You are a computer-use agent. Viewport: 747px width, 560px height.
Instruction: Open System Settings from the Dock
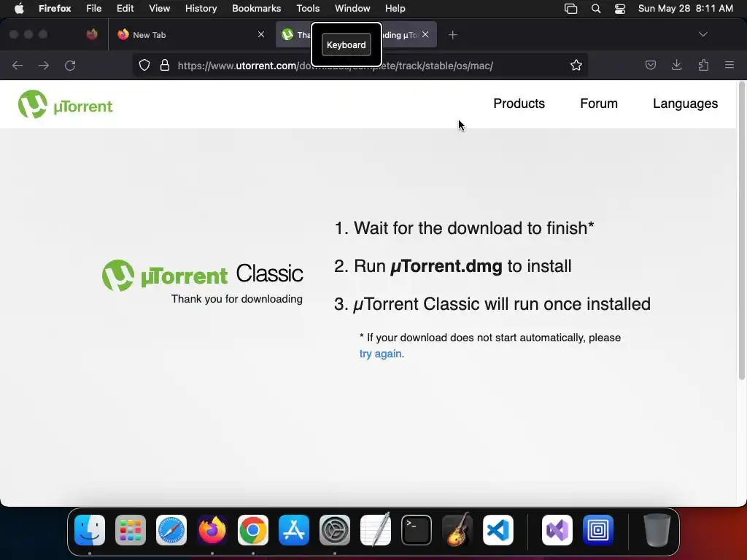[x=335, y=530]
